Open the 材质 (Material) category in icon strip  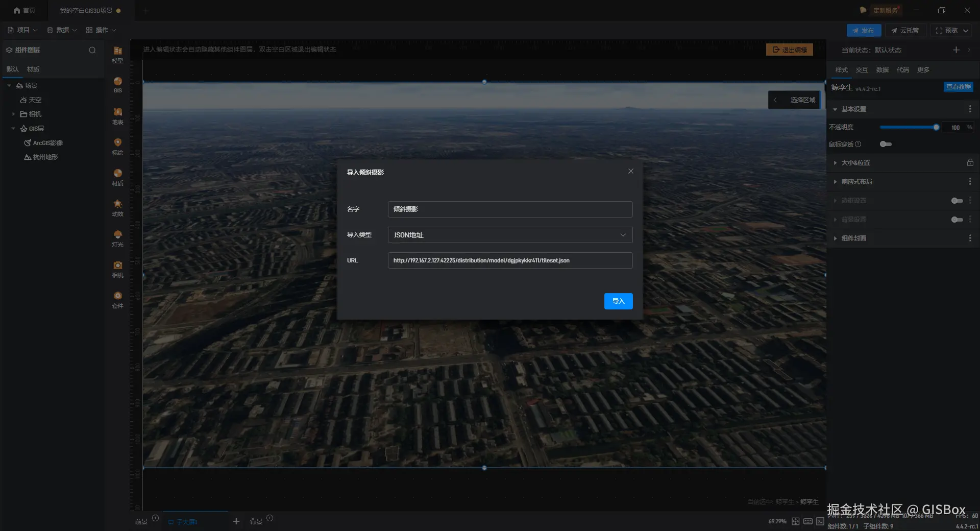[x=117, y=177]
